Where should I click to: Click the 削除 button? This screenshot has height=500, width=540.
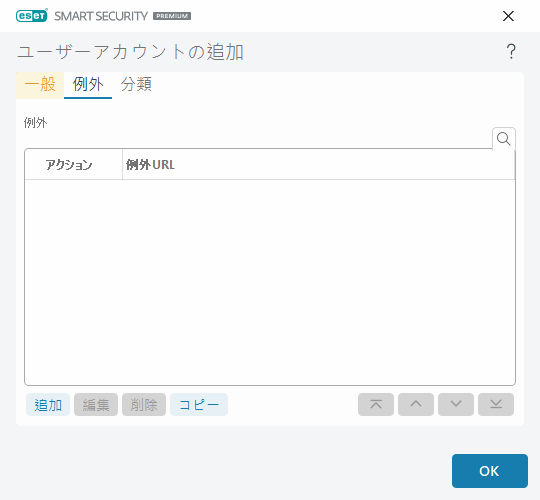coord(144,405)
